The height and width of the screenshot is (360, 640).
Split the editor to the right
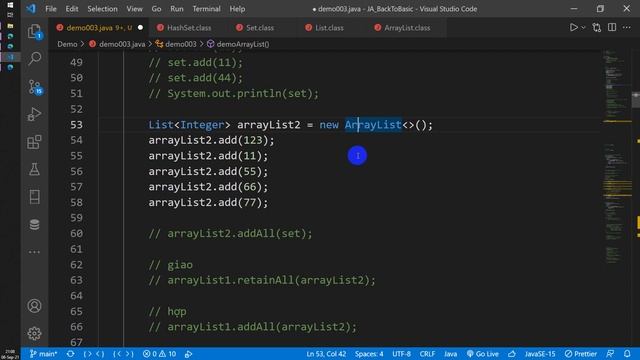click(612, 27)
